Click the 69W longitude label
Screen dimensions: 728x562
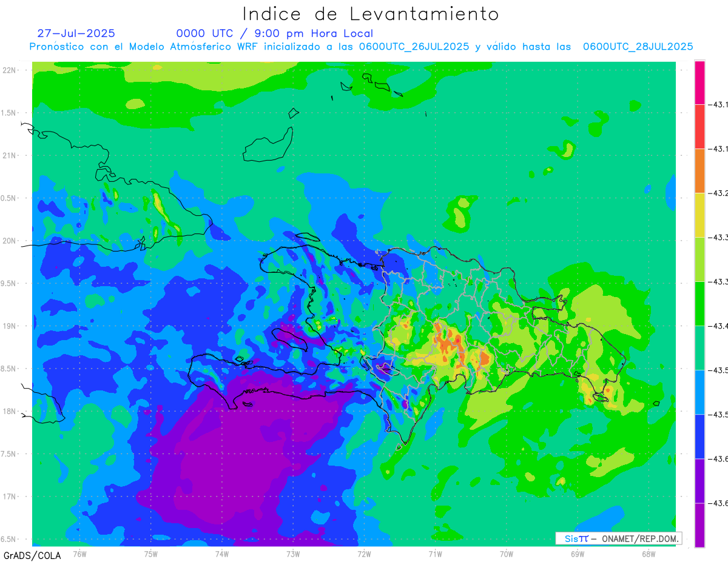[577, 554]
